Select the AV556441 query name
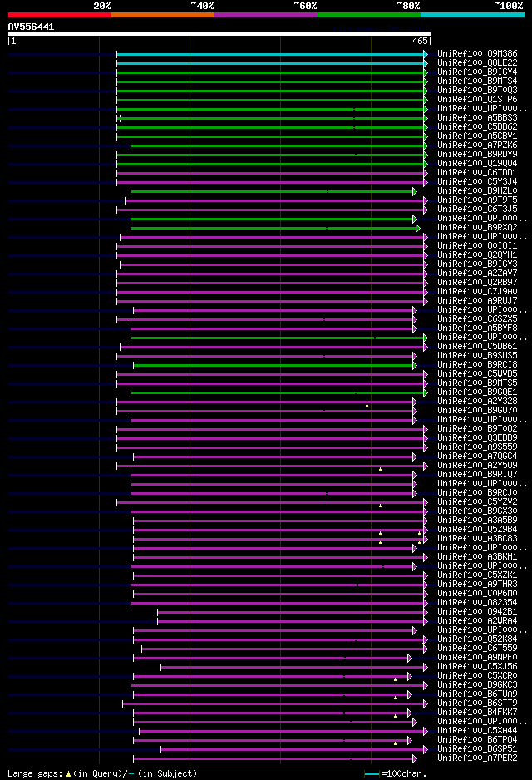The width and height of the screenshot is (532, 780). pyautogui.click(x=31, y=27)
